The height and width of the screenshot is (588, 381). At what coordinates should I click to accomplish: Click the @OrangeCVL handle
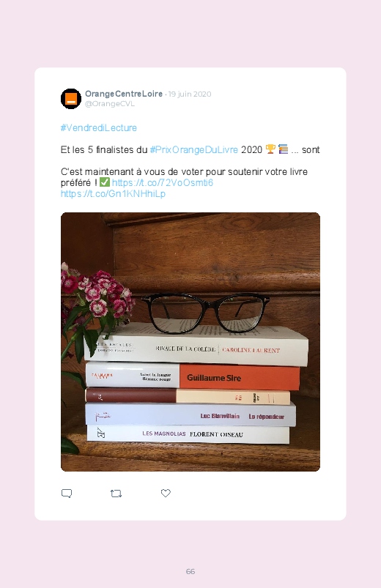[x=110, y=104]
